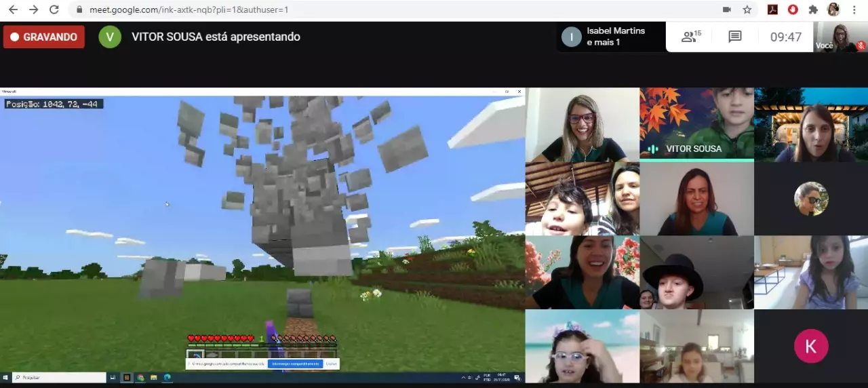Select the participant tile with K avatar
Screen dimensions: 868x388
[810, 346]
